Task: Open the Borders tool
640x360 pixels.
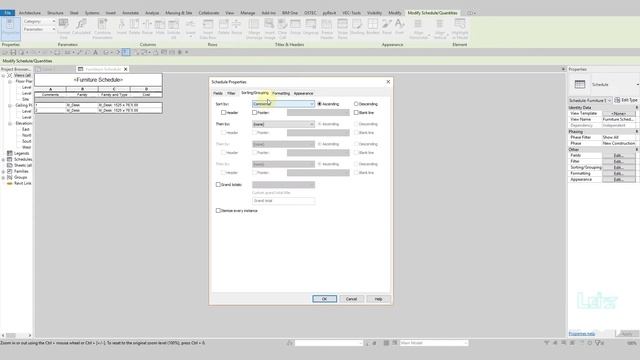Action: 373,27
